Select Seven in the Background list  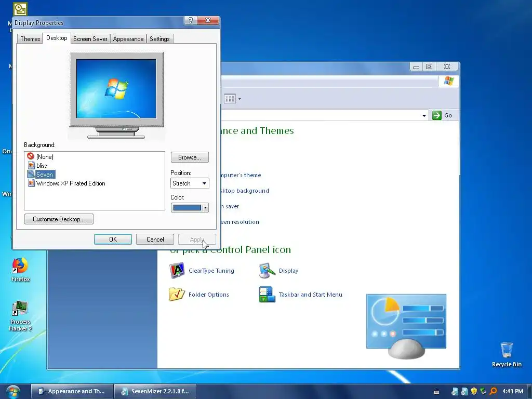click(x=41, y=175)
